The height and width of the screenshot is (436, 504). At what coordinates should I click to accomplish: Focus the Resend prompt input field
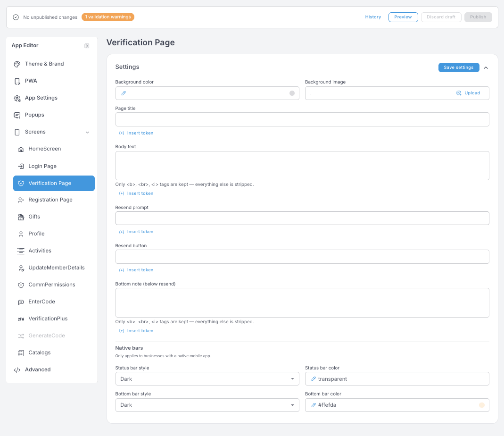(x=302, y=218)
